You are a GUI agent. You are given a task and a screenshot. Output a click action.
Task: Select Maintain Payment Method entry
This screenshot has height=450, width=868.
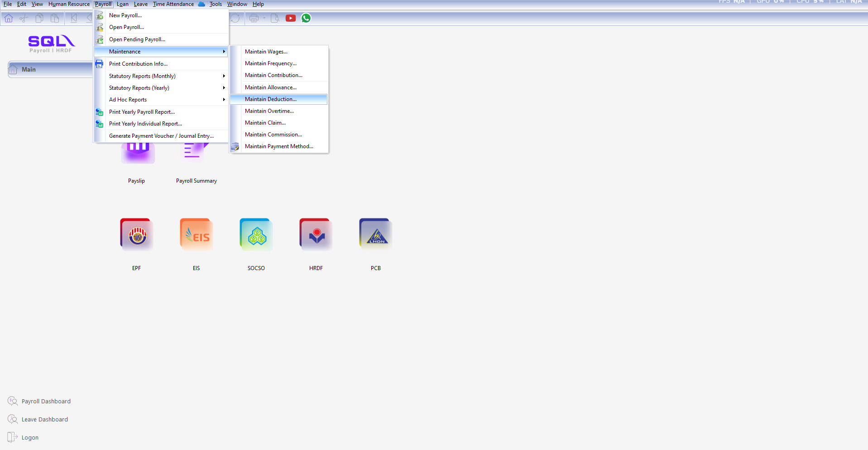click(279, 146)
